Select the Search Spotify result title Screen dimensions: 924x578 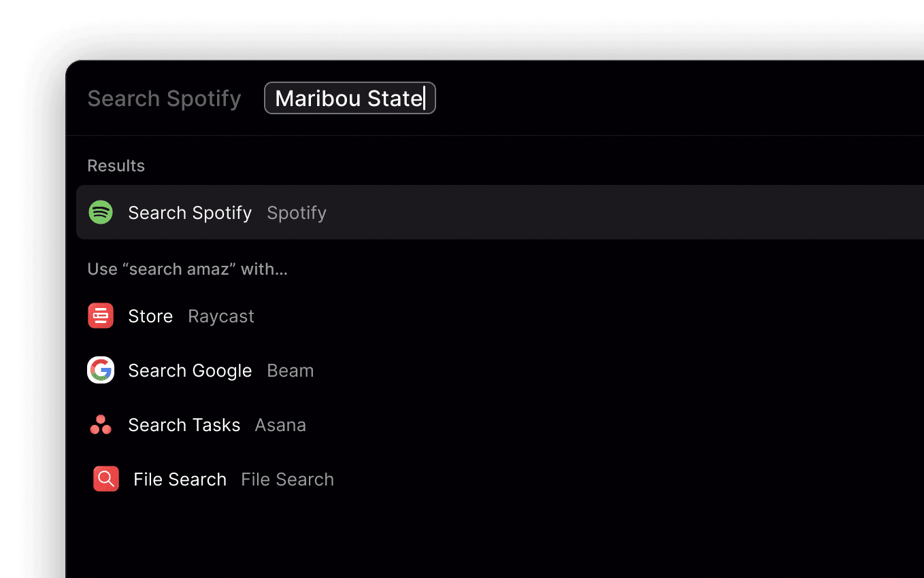[x=190, y=213]
